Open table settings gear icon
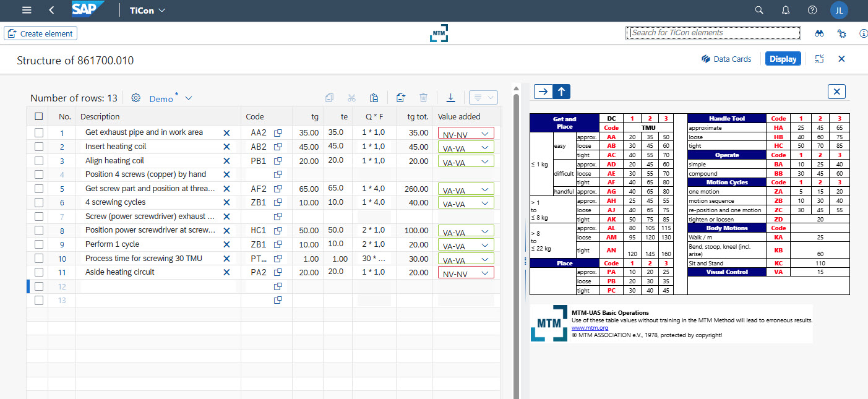The width and height of the screenshot is (868, 399). click(136, 98)
